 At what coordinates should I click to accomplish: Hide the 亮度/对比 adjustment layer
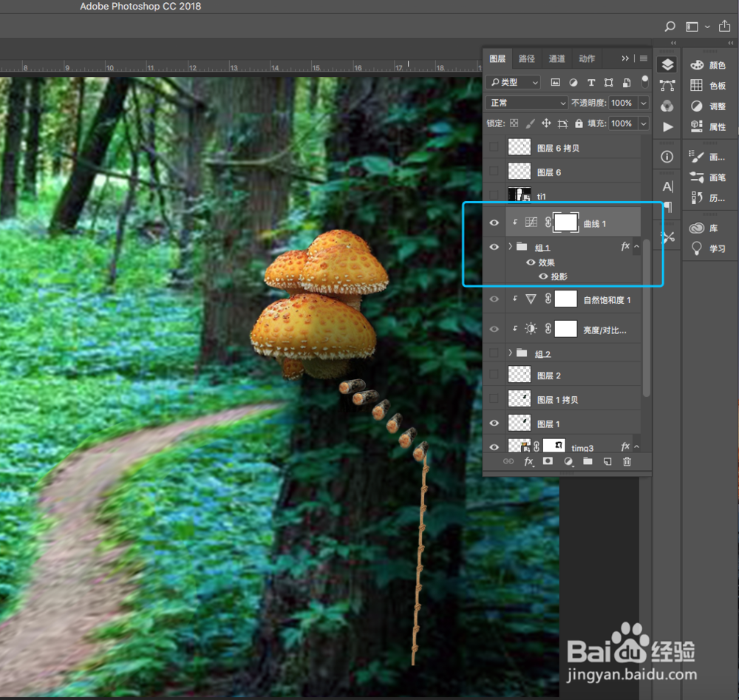coord(494,329)
